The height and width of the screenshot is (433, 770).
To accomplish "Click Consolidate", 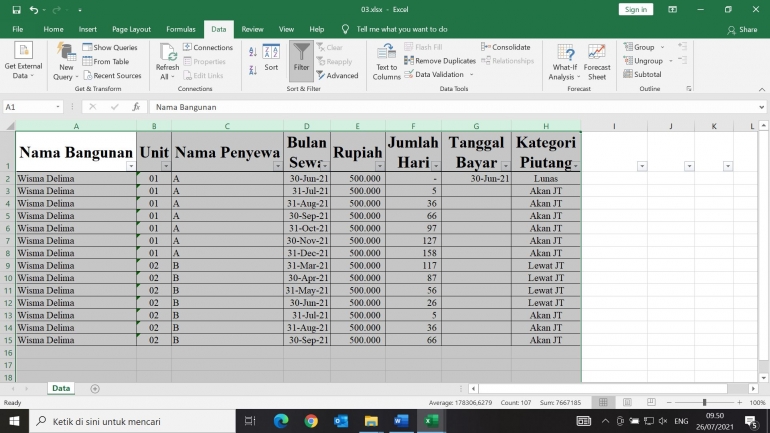I will (x=506, y=47).
